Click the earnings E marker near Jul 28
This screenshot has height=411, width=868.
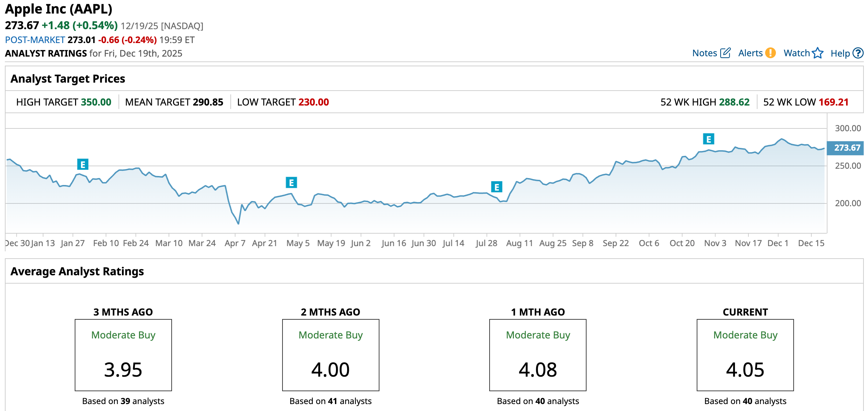(497, 187)
